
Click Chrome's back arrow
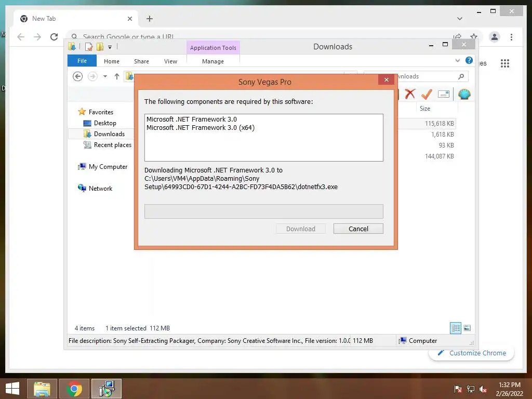pyautogui.click(x=21, y=37)
